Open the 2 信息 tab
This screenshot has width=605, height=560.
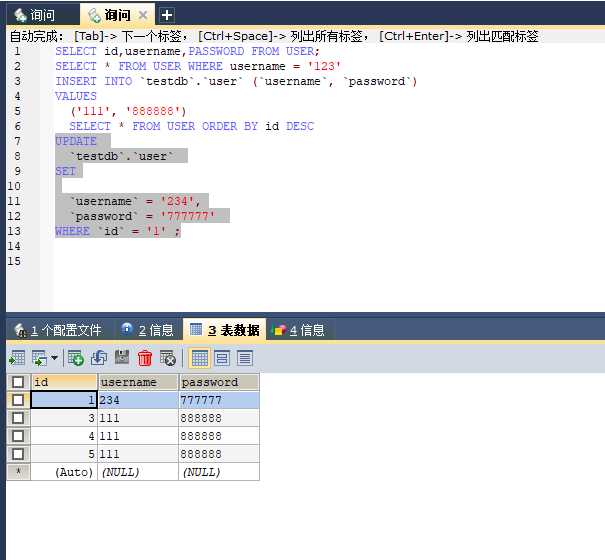click(148, 330)
